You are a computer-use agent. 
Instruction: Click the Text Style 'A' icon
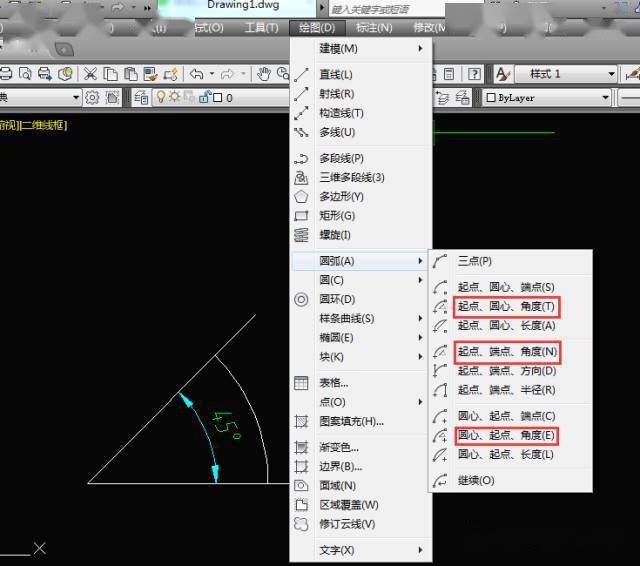pos(502,74)
